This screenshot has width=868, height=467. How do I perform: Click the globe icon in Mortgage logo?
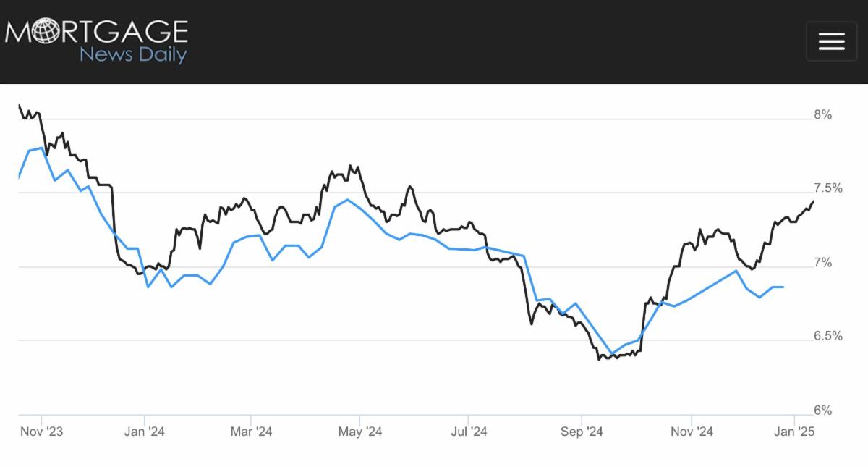click(x=43, y=33)
